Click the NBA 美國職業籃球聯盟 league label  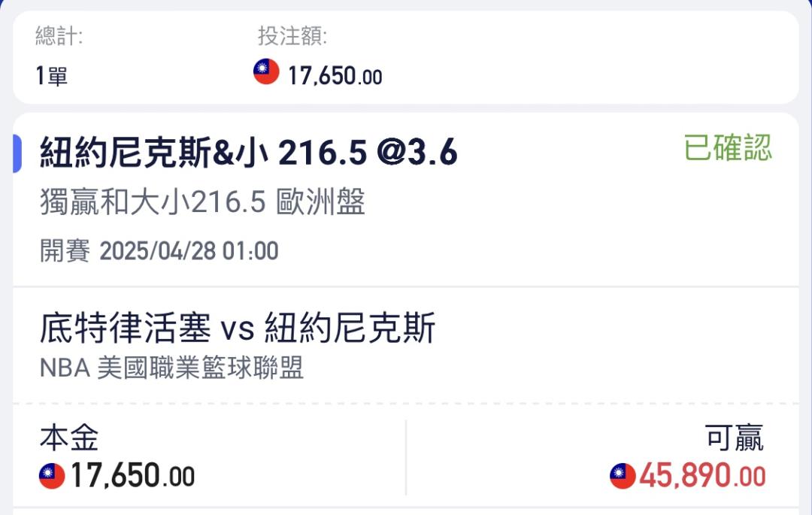point(171,368)
